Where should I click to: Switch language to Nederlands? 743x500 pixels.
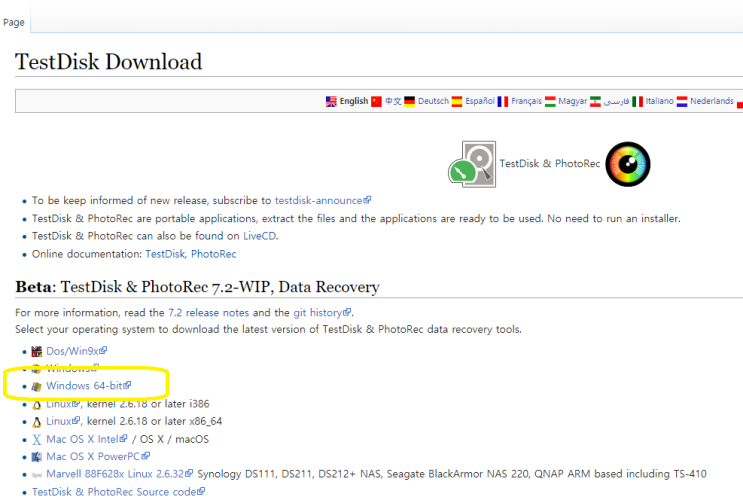(711, 101)
